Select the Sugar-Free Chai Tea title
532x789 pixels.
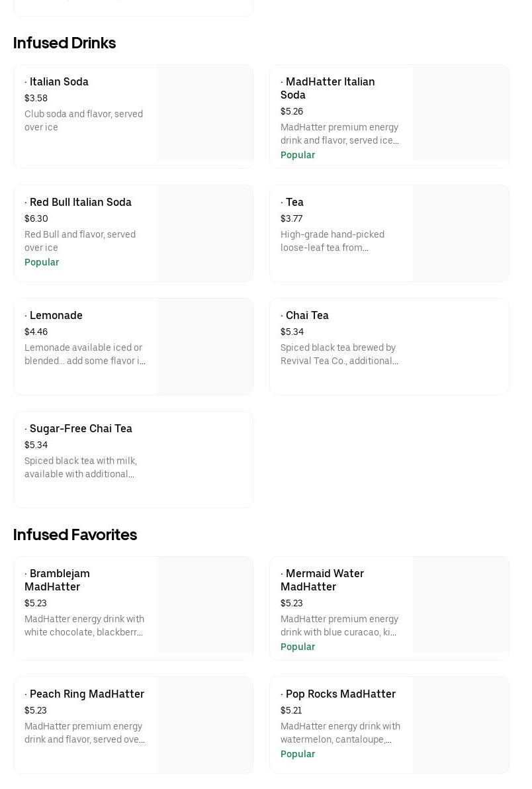[x=81, y=429]
